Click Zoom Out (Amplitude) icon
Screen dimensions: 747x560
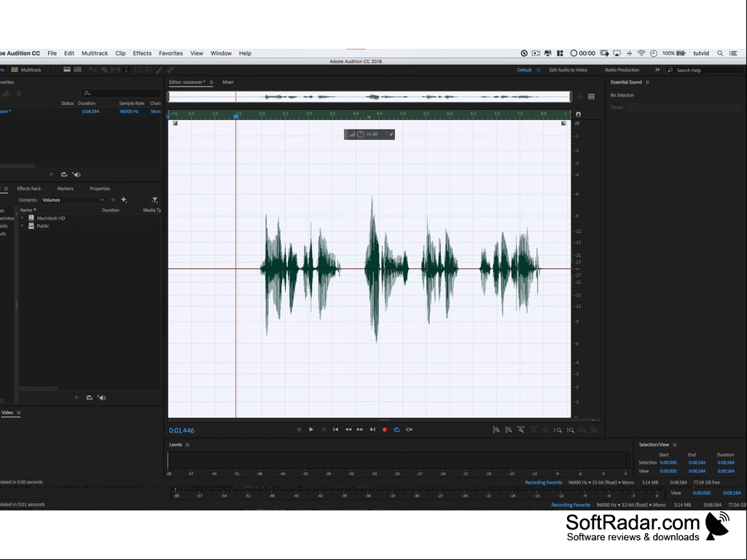click(x=509, y=430)
